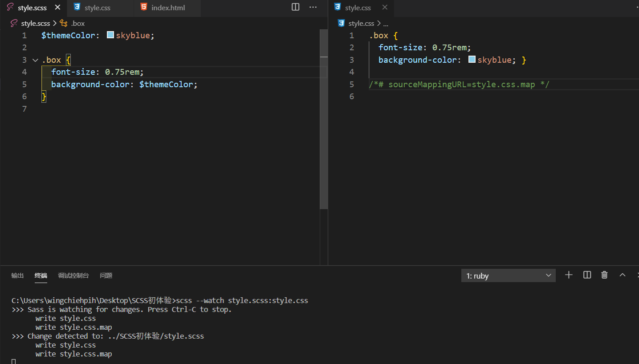Open a split editor layout

pyautogui.click(x=295, y=7)
